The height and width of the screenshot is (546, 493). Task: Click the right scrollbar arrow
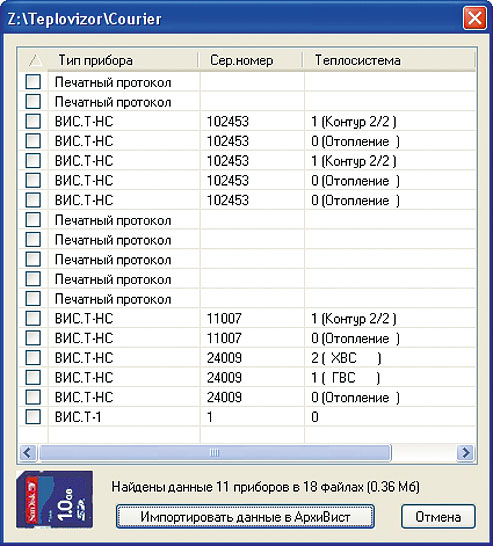click(x=466, y=453)
